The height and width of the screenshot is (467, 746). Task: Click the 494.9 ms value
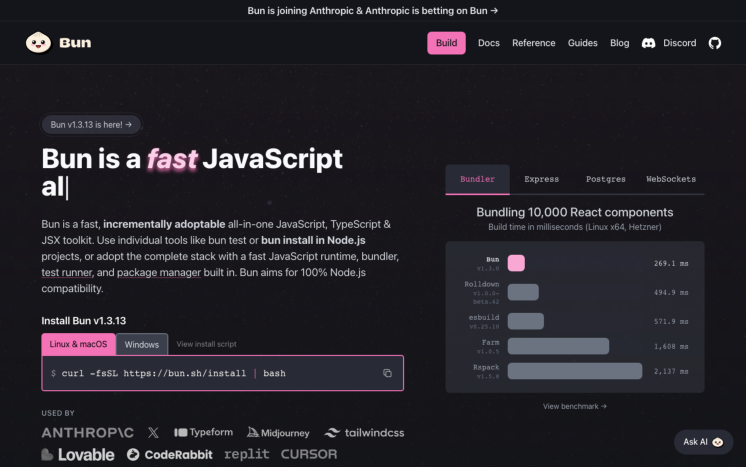click(671, 292)
